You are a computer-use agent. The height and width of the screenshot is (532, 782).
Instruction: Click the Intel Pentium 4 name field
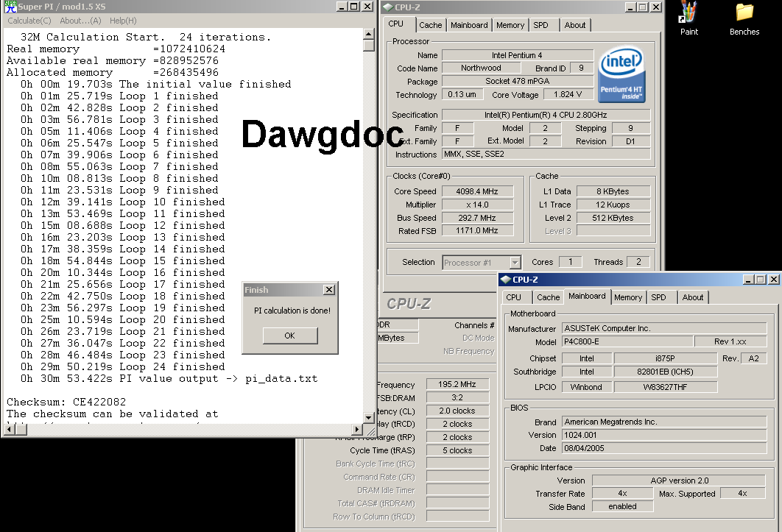(518, 55)
